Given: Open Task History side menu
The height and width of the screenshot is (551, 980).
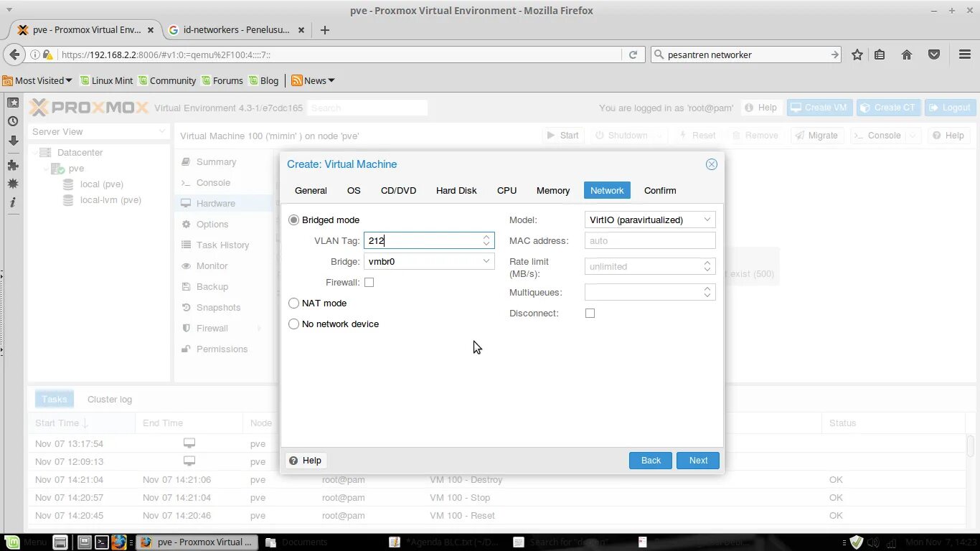Looking at the screenshot, I should pos(222,245).
